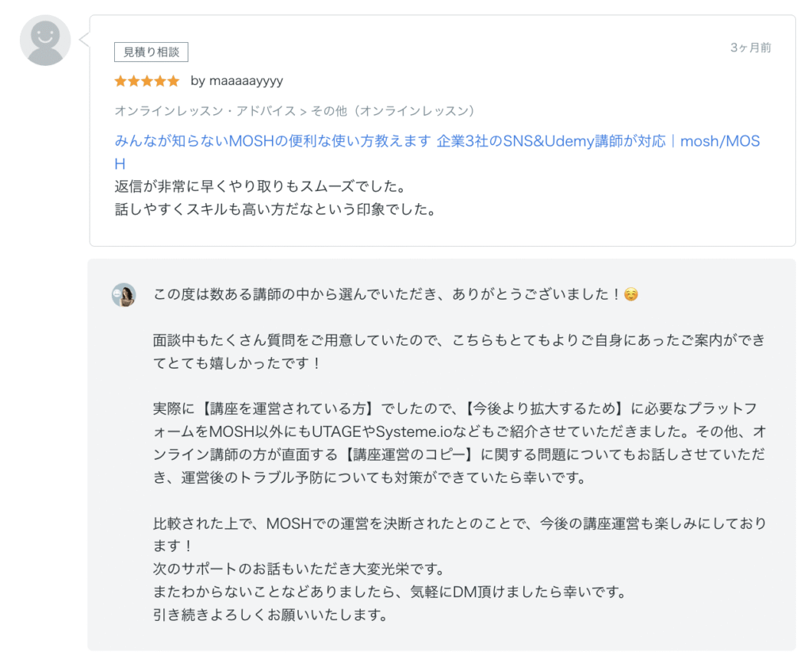The image size is (812, 663).
Task: Click the reply line 次のサポートのお話
Action: [x=298, y=569]
